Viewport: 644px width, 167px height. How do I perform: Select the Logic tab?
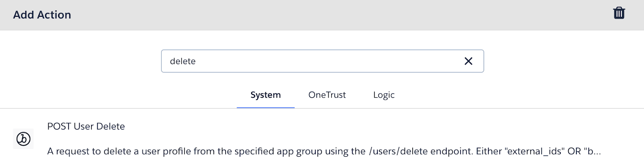[384, 95]
